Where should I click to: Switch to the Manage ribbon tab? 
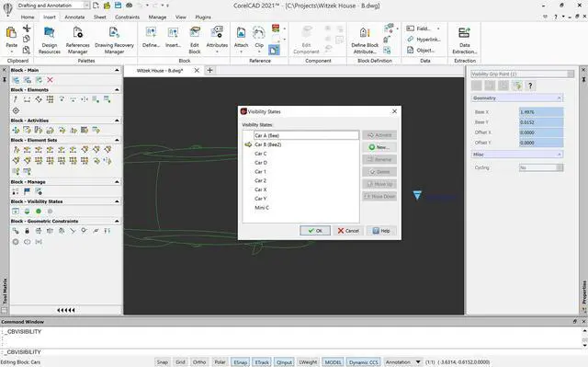click(x=157, y=17)
